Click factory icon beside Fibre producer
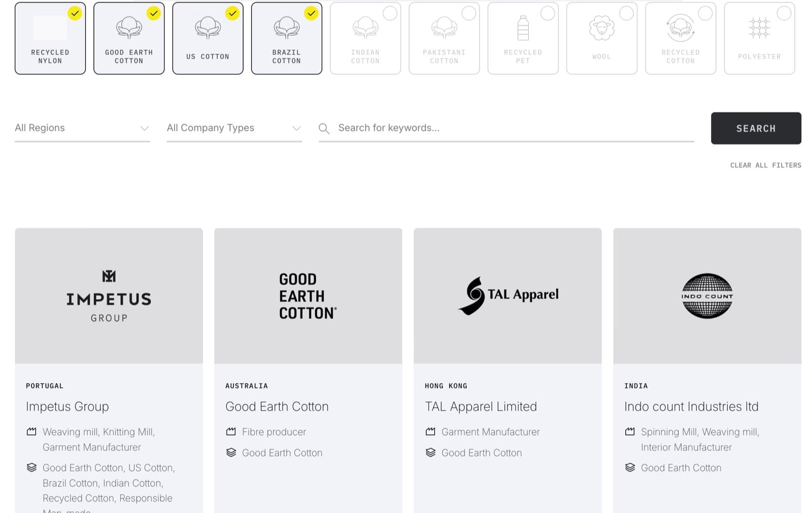 click(x=231, y=432)
